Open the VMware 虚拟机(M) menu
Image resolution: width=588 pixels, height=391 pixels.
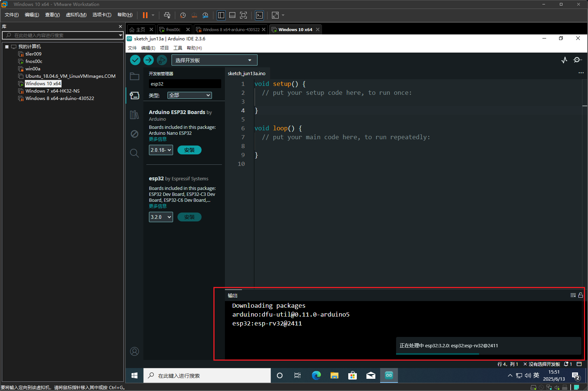(76, 15)
